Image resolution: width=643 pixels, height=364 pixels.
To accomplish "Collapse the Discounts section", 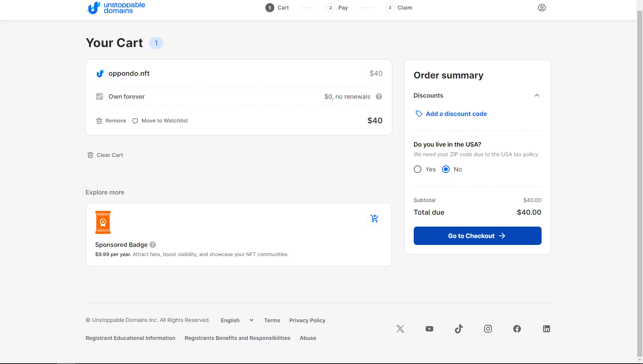I will coord(537,95).
